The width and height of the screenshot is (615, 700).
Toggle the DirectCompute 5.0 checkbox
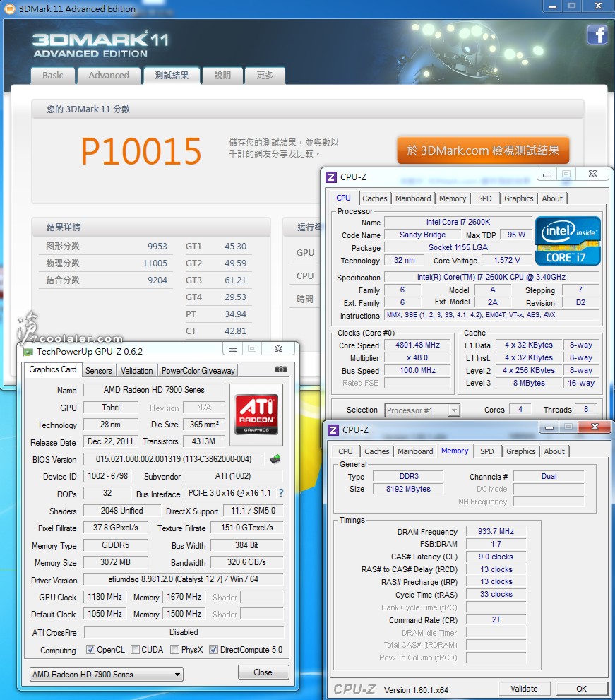point(214,650)
